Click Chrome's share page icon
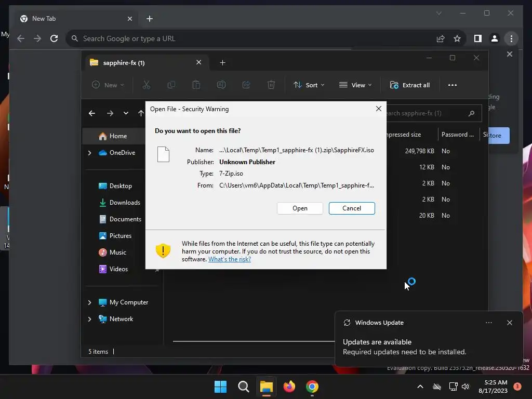The image size is (532, 399). [x=441, y=38]
